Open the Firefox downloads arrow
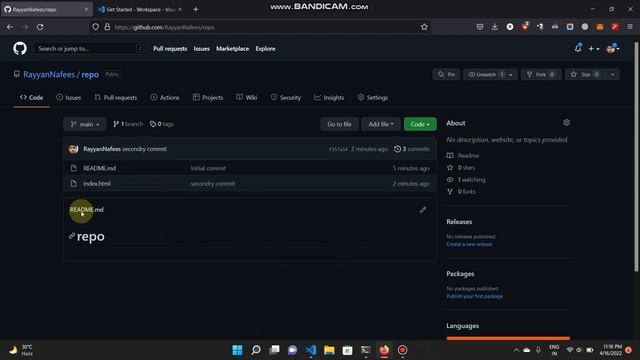Screen dimensions: 640x360 495,27
